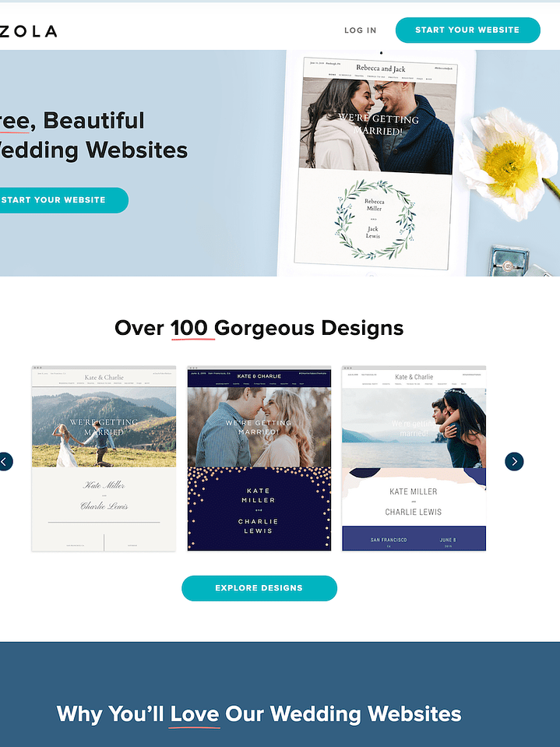Click the leafy wreath with Rebecca Miller names

click(x=375, y=220)
